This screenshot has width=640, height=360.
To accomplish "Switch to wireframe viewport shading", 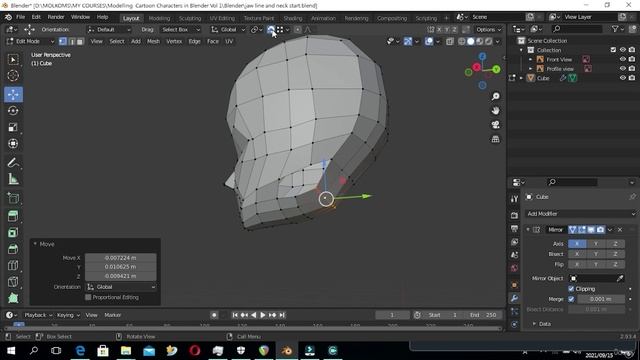I will [462, 41].
